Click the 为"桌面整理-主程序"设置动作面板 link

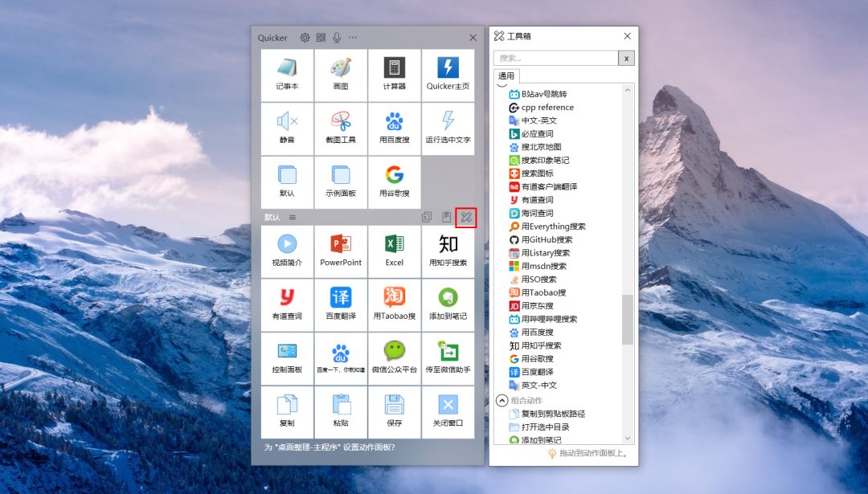[330, 447]
